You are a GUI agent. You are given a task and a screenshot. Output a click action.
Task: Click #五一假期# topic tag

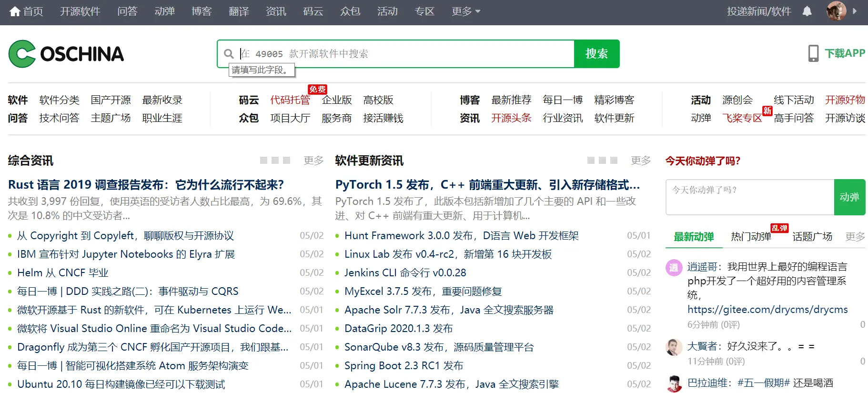tap(764, 383)
